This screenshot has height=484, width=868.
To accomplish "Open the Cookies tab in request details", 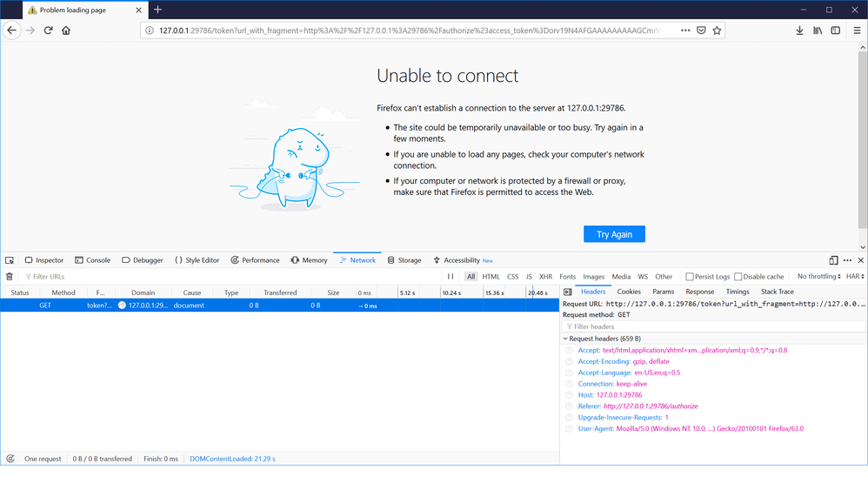I will pyautogui.click(x=629, y=292).
